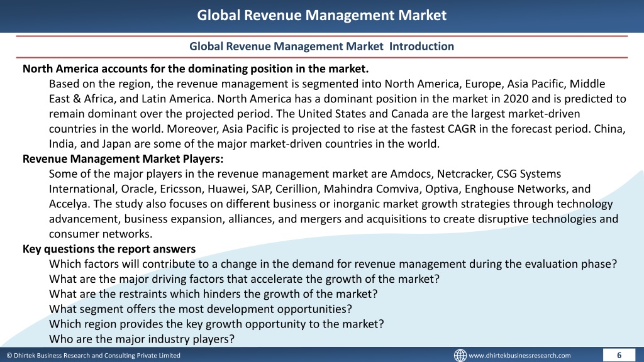Click the heading 'Revenue Management Market Players:'

123,159
